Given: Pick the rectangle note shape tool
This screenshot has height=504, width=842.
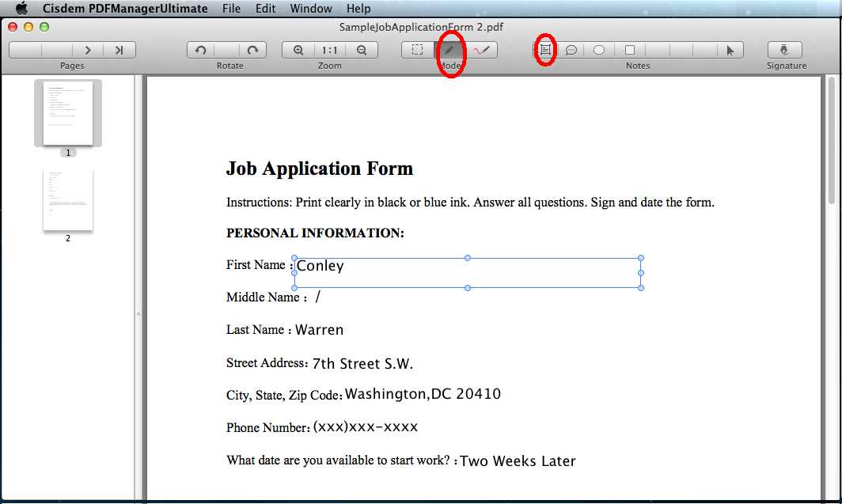Looking at the screenshot, I should click(x=630, y=50).
